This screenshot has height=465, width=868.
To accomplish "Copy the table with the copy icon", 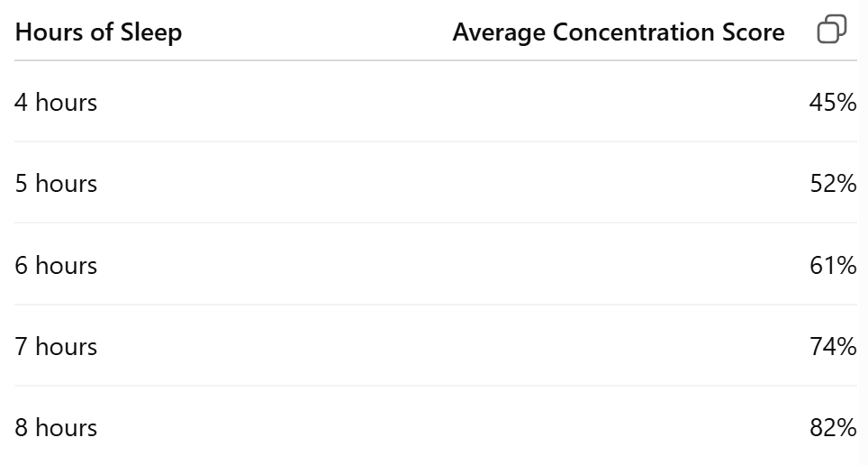I will [831, 30].
